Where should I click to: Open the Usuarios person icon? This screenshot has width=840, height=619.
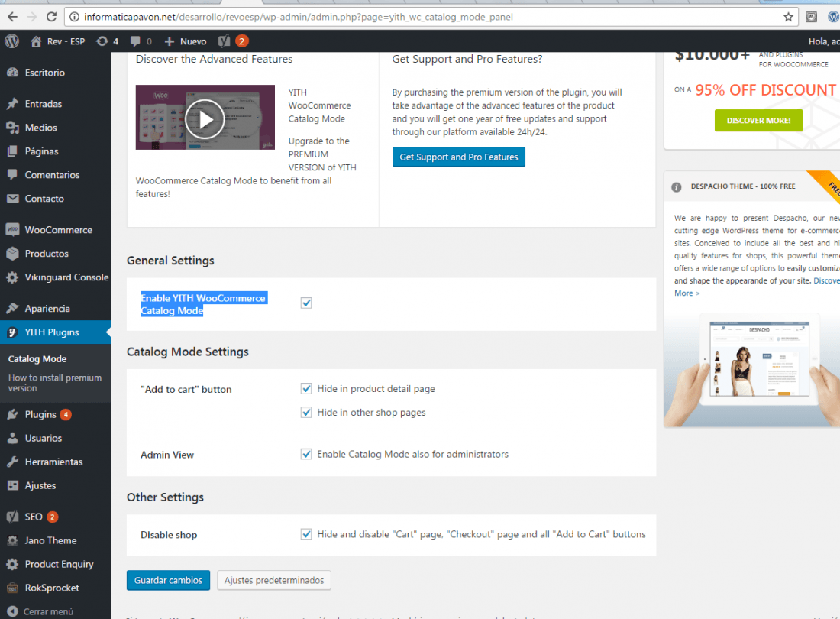click(13, 438)
